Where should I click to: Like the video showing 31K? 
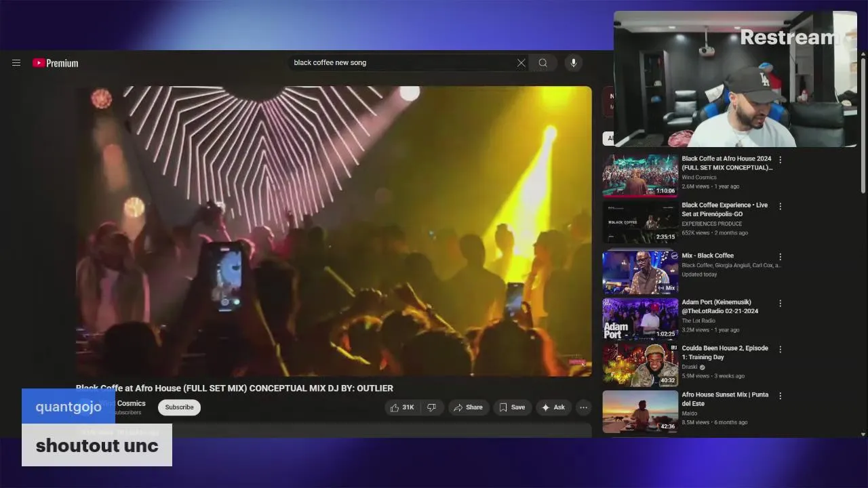402,407
